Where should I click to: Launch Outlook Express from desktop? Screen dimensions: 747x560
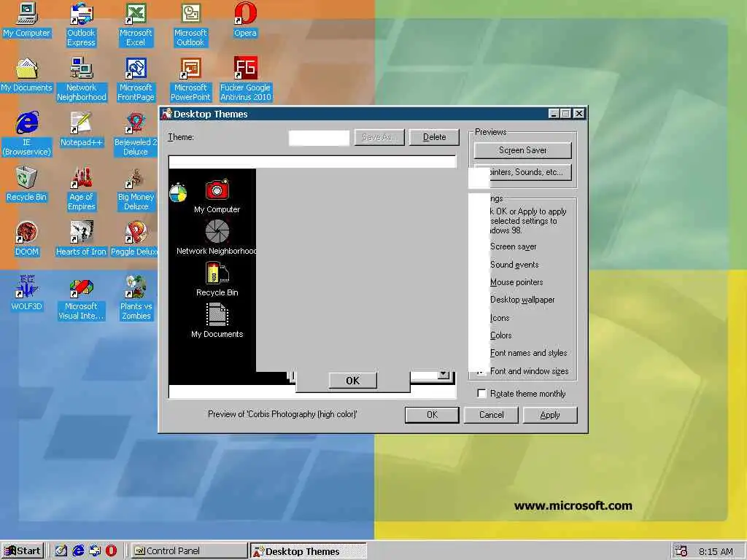coord(81,25)
